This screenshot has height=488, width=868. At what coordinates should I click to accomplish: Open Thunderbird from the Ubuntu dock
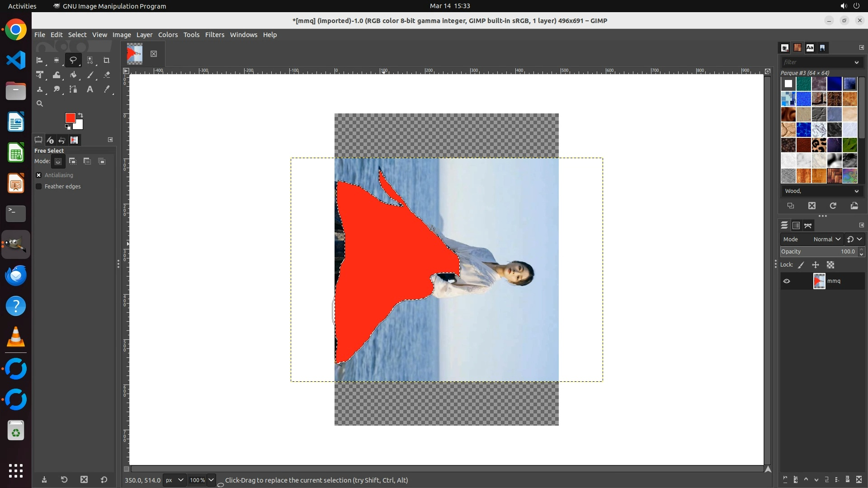(x=16, y=275)
